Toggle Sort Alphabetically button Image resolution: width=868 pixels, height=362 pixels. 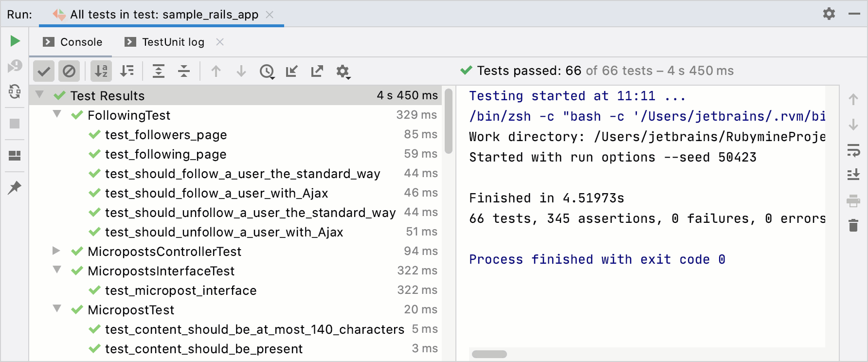click(x=101, y=71)
